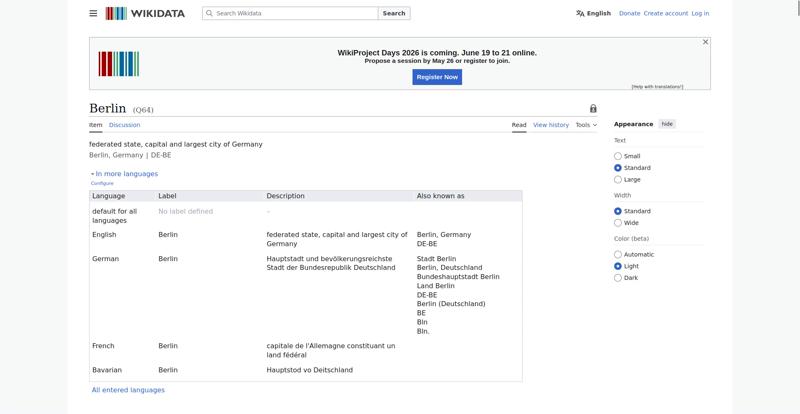Dismiss the WikiProject Days banner
This screenshot has height=414, width=800.
click(x=706, y=42)
